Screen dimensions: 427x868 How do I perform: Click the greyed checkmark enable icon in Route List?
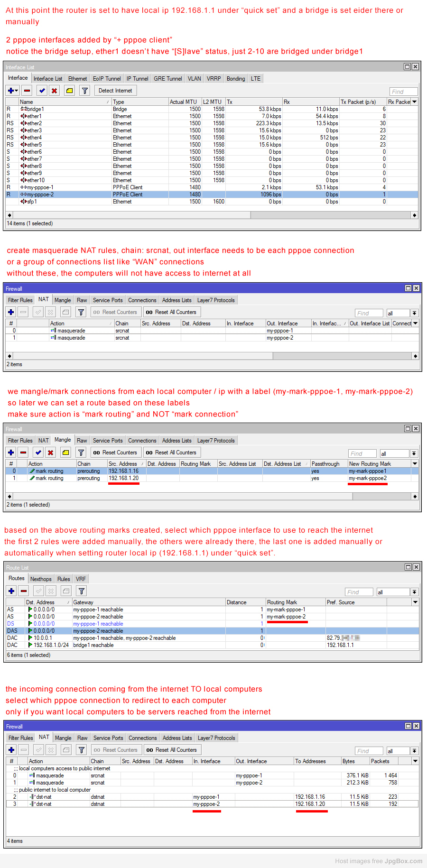tap(39, 591)
